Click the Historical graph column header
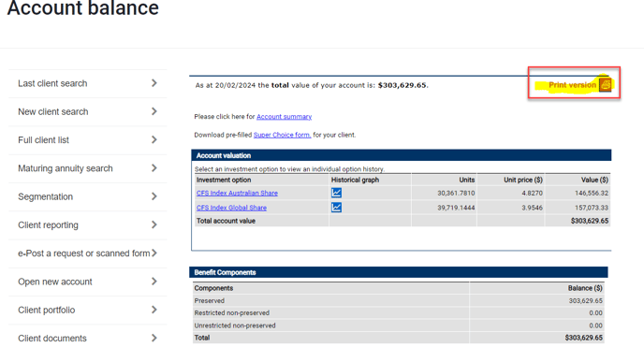644x347 pixels. [x=356, y=180]
